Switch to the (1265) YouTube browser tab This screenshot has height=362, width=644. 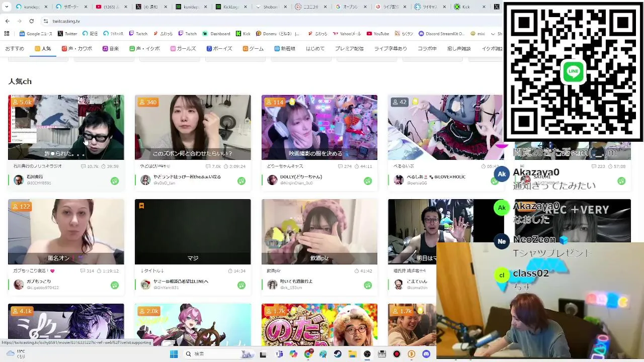(x=111, y=7)
